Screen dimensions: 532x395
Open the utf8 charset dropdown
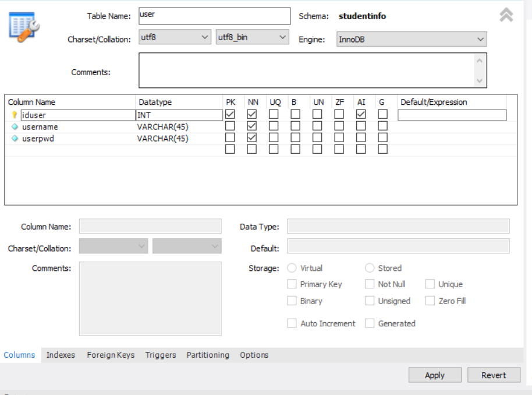(x=175, y=37)
